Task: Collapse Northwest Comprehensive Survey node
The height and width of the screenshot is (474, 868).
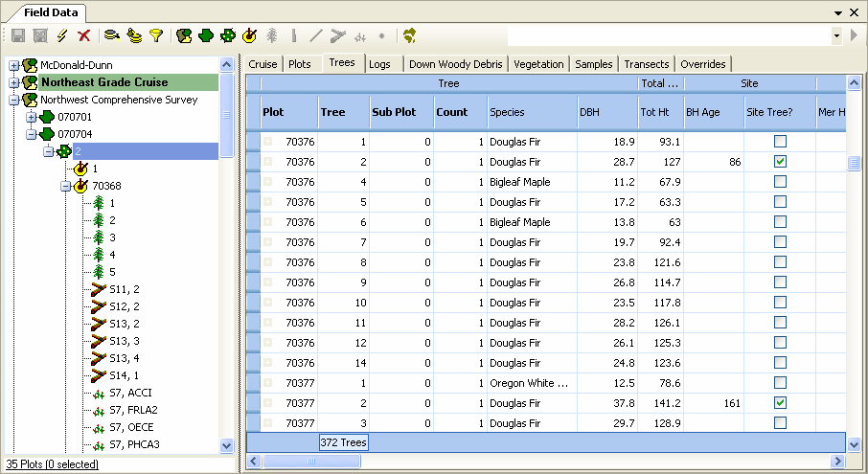Action: [13, 101]
